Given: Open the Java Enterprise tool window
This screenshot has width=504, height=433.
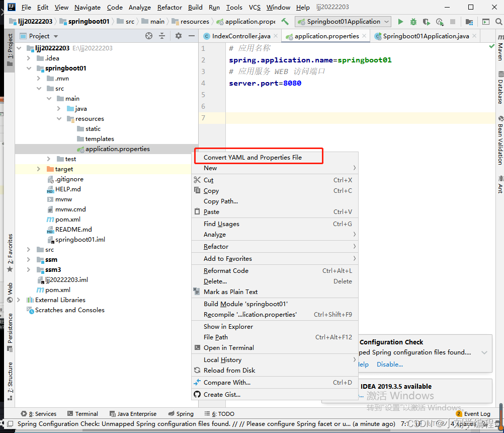Looking at the screenshot, I should (133, 414).
